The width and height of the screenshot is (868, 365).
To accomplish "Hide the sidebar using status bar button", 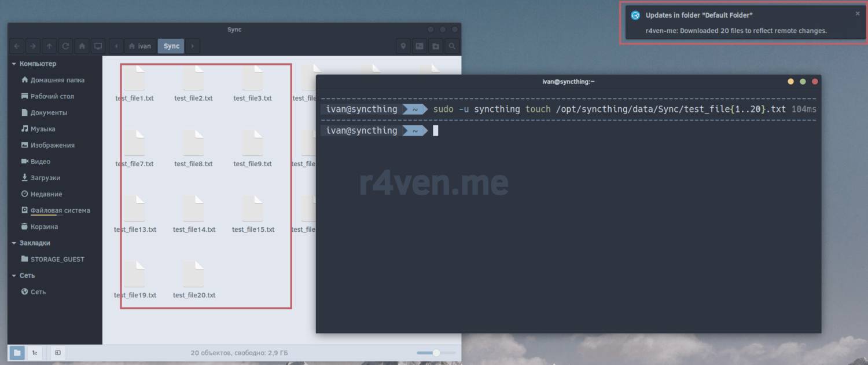I will pos(58,352).
